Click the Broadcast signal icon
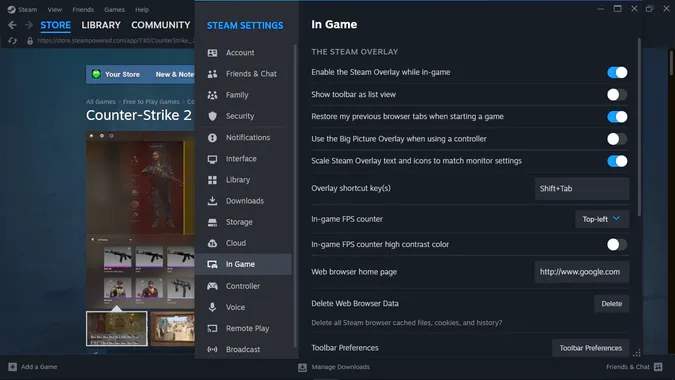The width and height of the screenshot is (675, 380). [x=212, y=349]
